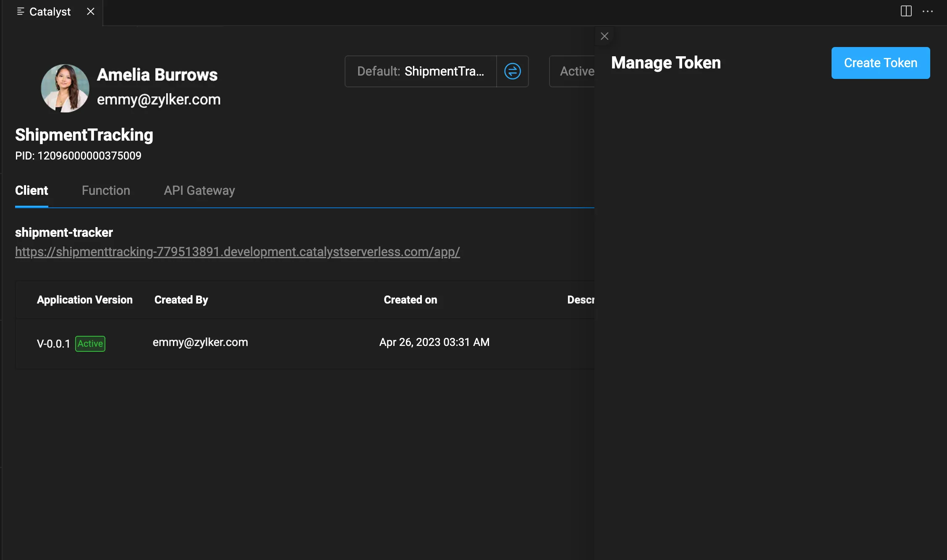This screenshot has height=560, width=947.
Task: Click the Created on column header
Action: 411,300
